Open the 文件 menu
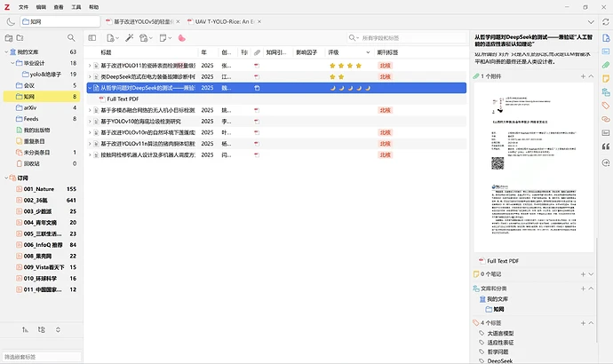The image size is (613, 364). click(23, 7)
